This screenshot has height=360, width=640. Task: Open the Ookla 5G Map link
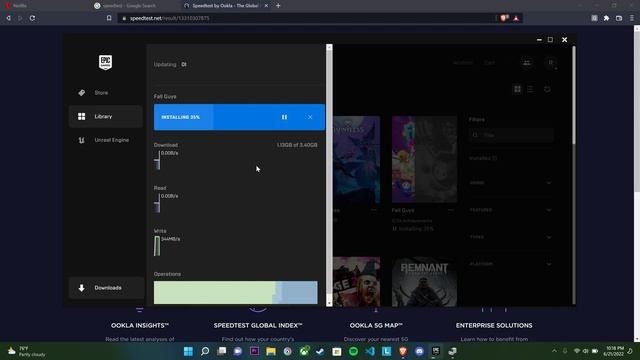376,325
